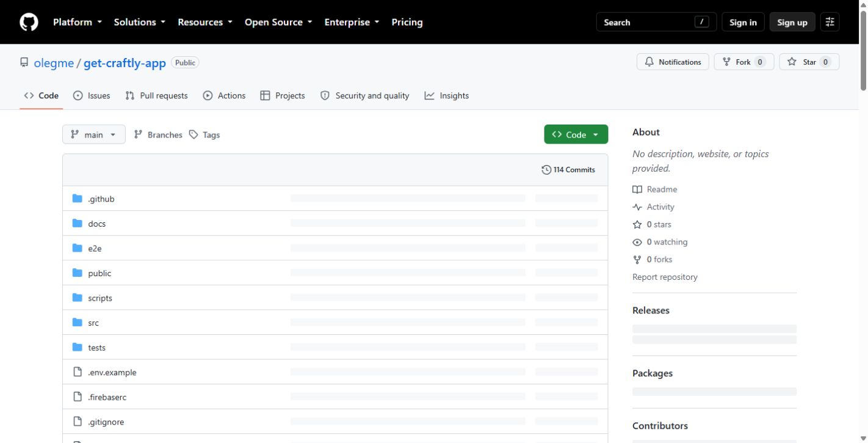The image size is (868, 443).
Task: Open the Releases heading link
Action: pyautogui.click(x=651, y=310)
